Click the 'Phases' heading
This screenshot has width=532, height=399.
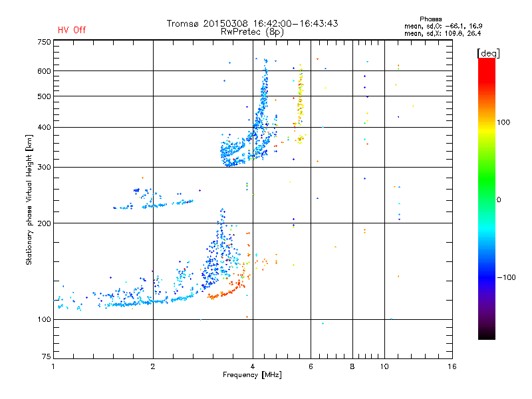coord(430,19)
